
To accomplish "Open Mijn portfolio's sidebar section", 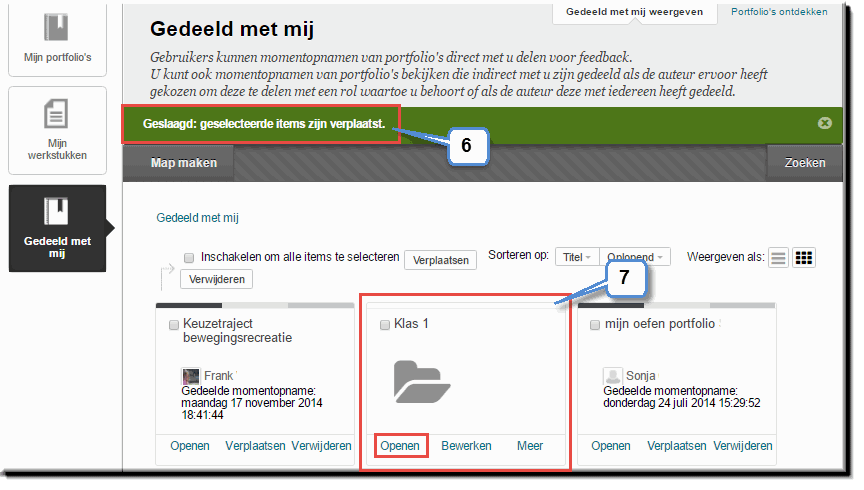I will (x=57, y=40).
